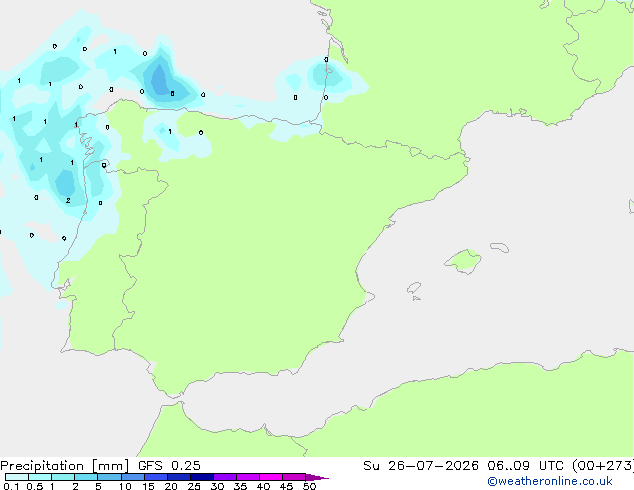Click Ibiza island outline on the map

click(414, 288)
